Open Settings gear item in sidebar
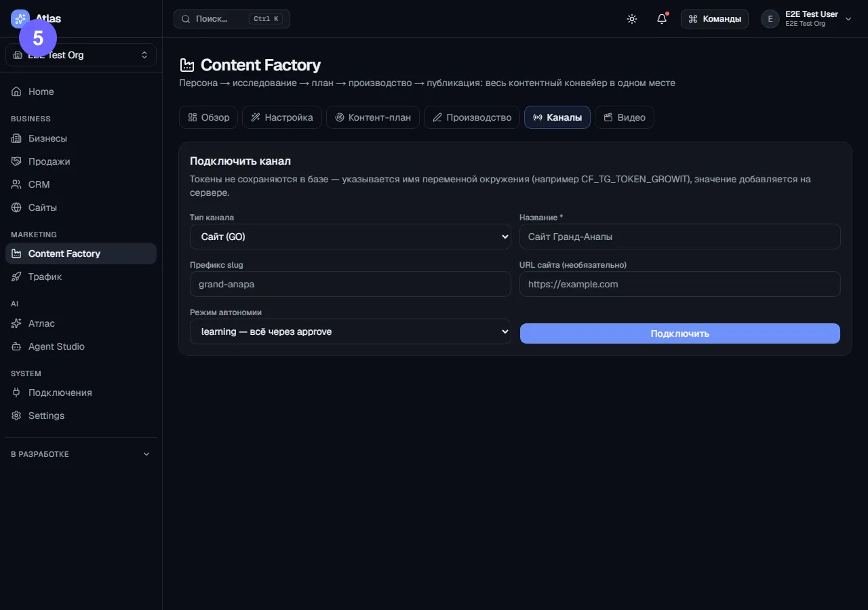The width and height of the screenshot is (868, 610). pyautogui.click(x=81, y=415)
